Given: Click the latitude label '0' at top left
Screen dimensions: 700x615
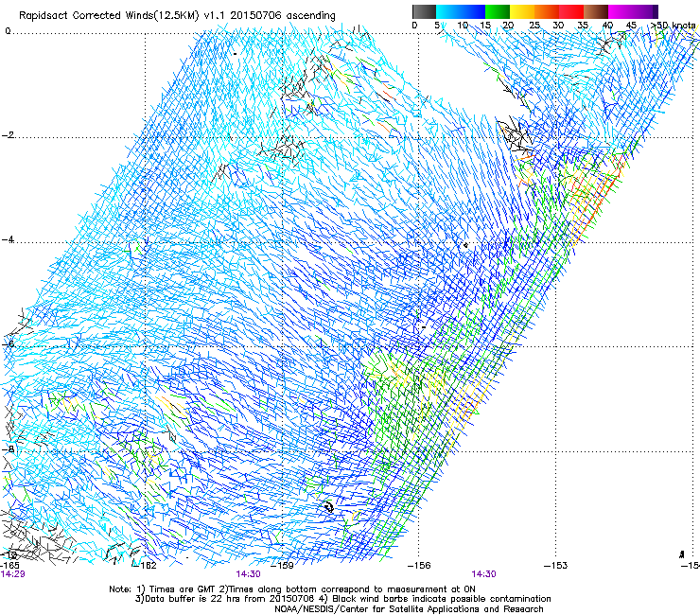Looking at the screenshot, I should [8, 31].
